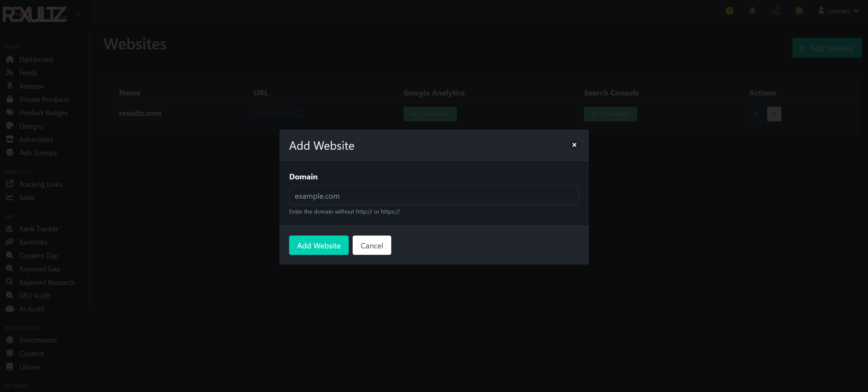Click the user-share icon in top bar
The image size is (868, 392).
pos(775,11)
